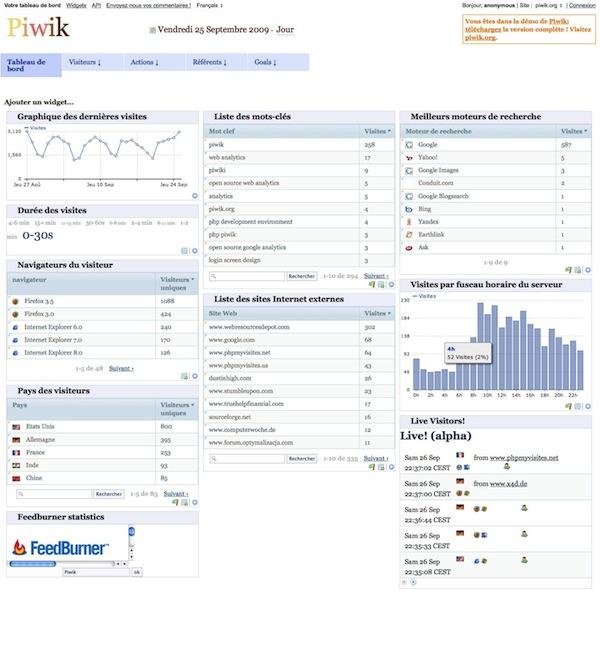Image resolution: width=600 pixels, height=657 pixels.
Task: Click table icon in Navigateurs du visiteur footer
Action: click(x=184, y=376)
